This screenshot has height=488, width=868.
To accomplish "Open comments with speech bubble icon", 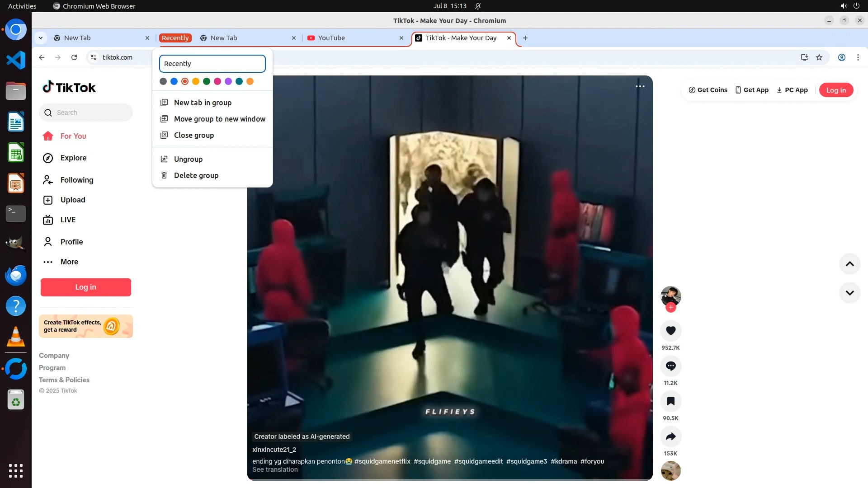I will click(x=670, y=366).
